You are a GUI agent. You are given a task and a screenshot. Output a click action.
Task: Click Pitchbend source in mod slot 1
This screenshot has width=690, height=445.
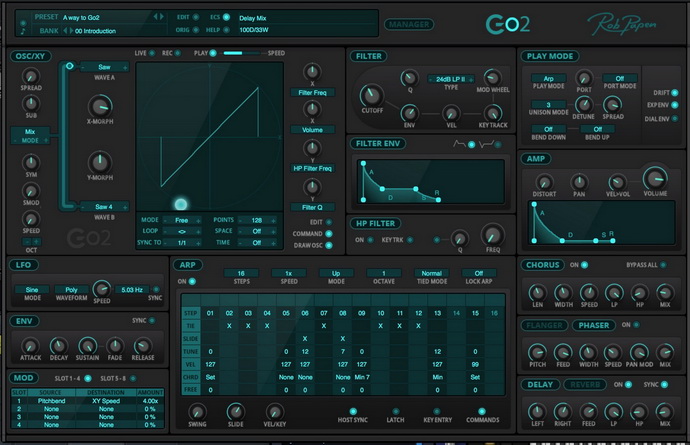point(51,401)
